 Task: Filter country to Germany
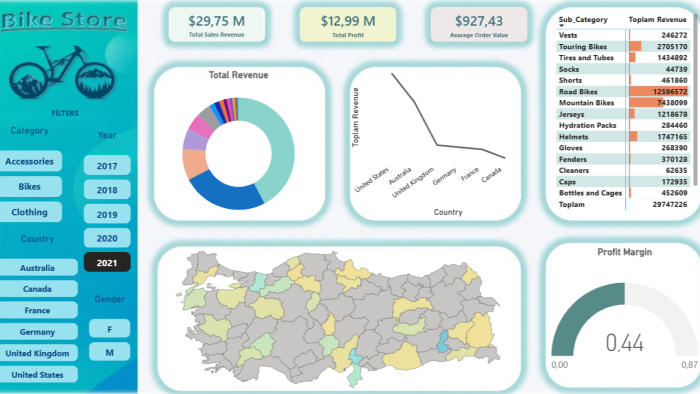click(x=38, y=332)
